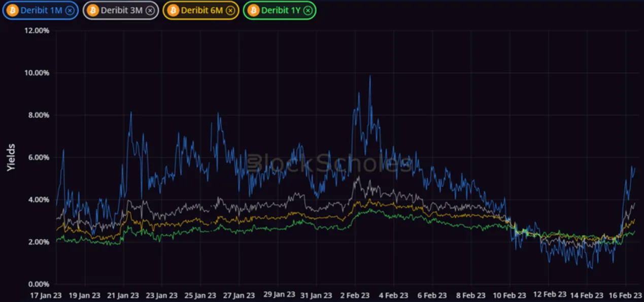The image size is (644, 302).
Task: Click the Bitcoin icon in Deribit 6M chip
Action: pyautogui.click(x=174, y=10)
